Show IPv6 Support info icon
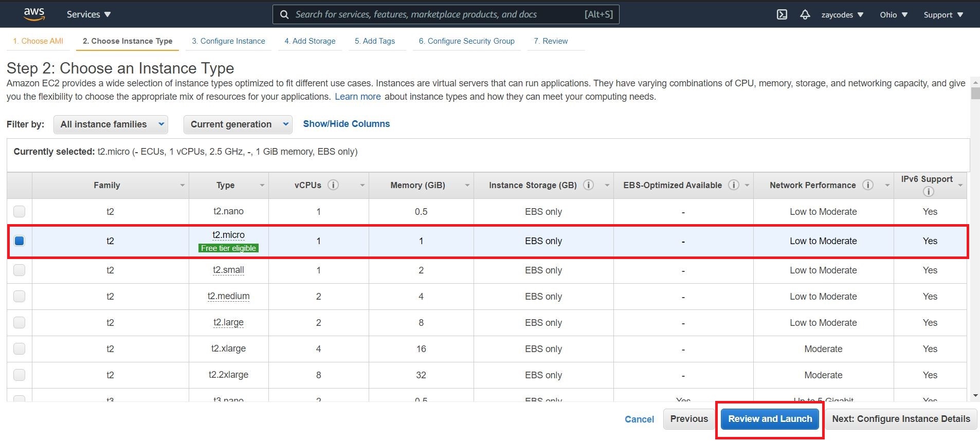The image size is (980, 441). (928, 192)
